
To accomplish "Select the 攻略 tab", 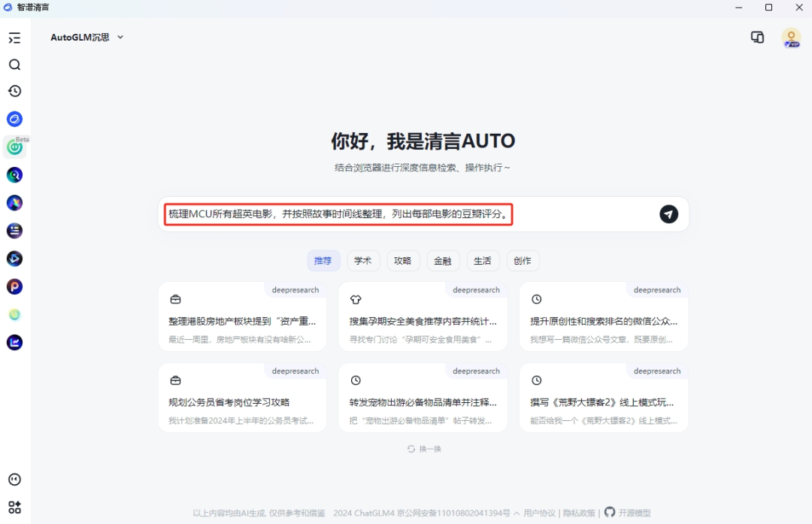I will (x=403, y=260).
